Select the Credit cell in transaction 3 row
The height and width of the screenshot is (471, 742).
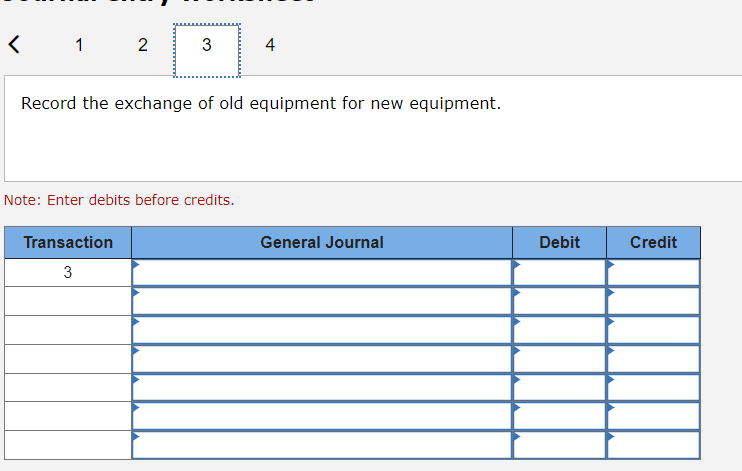tap(654, 273)
